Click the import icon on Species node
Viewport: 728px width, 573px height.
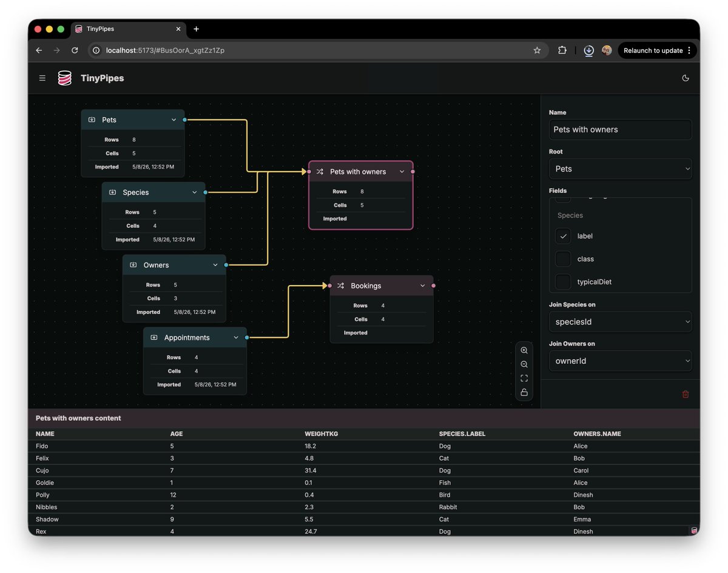tap(113, 192)
